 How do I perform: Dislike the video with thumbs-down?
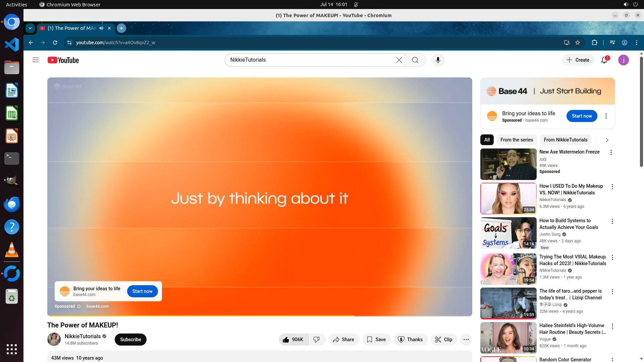pyautogui.click(x=316, y=340)
